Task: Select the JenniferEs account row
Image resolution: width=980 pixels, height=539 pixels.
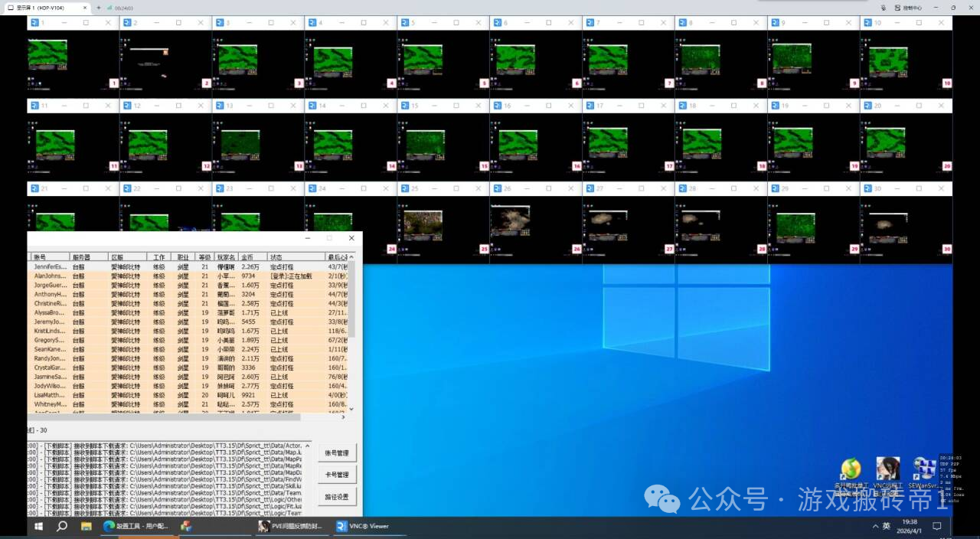Action: click(51, 266)
